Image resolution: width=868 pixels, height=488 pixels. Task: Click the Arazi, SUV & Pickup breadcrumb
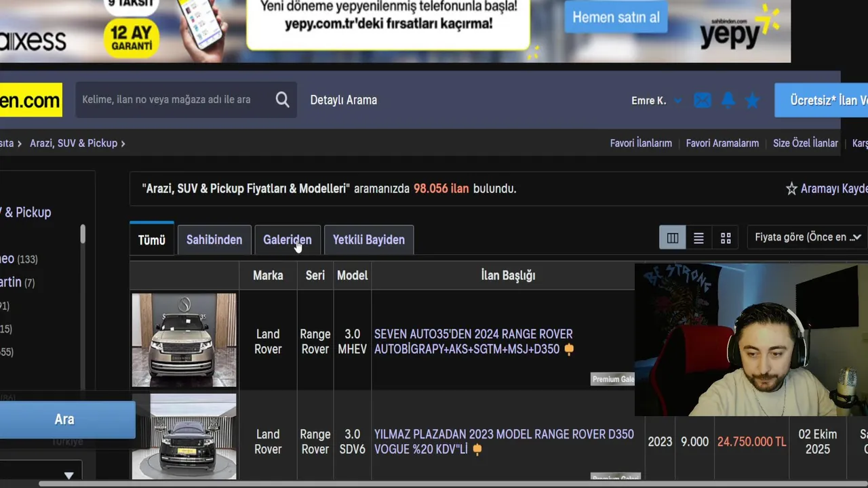[73, 143]
